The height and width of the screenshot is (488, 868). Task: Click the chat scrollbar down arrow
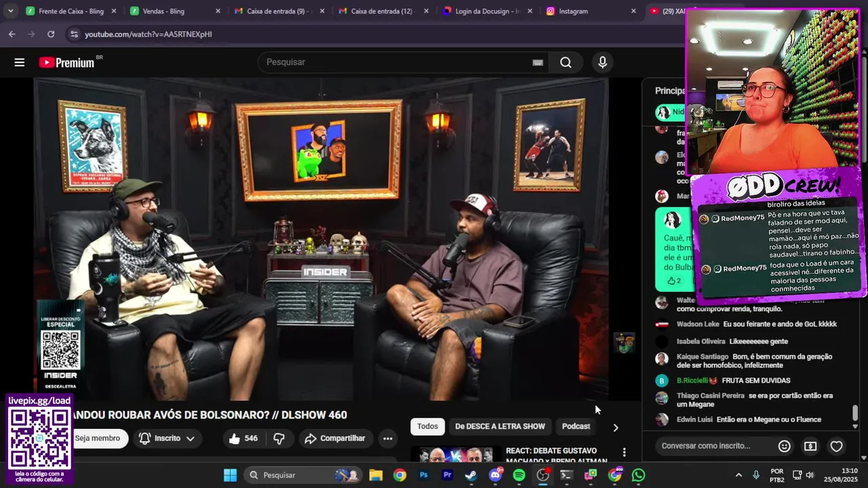point(855,426)
